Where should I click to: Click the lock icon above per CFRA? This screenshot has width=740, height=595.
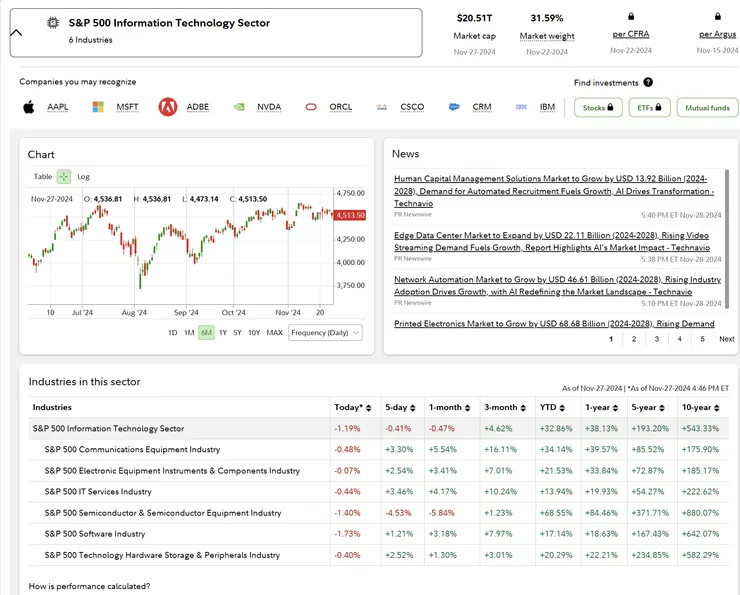coord(631,17)
